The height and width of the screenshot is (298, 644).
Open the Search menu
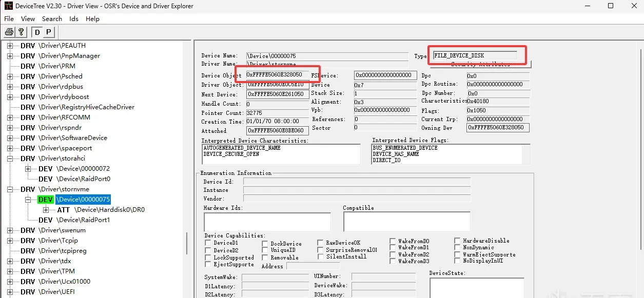(52, 19)
